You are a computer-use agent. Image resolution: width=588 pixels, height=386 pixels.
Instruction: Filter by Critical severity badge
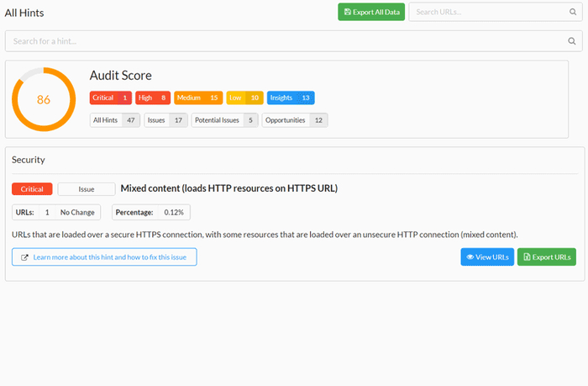coord(111,98)
